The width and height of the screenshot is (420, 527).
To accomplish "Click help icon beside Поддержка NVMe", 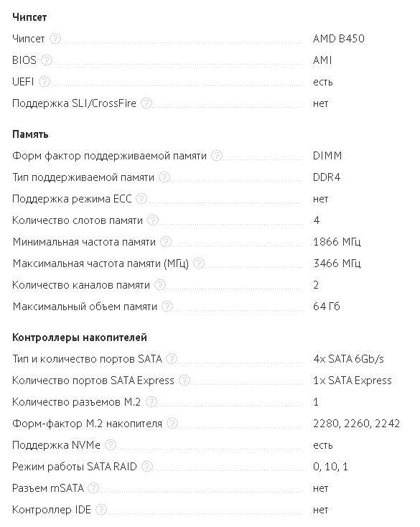I will [111, 444].
